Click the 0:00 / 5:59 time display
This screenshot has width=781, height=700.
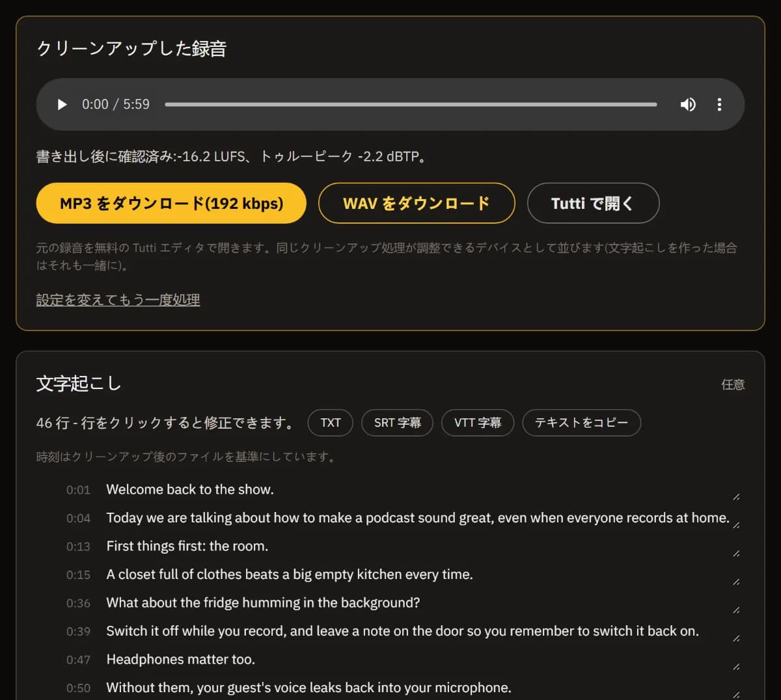coord(116,105)
